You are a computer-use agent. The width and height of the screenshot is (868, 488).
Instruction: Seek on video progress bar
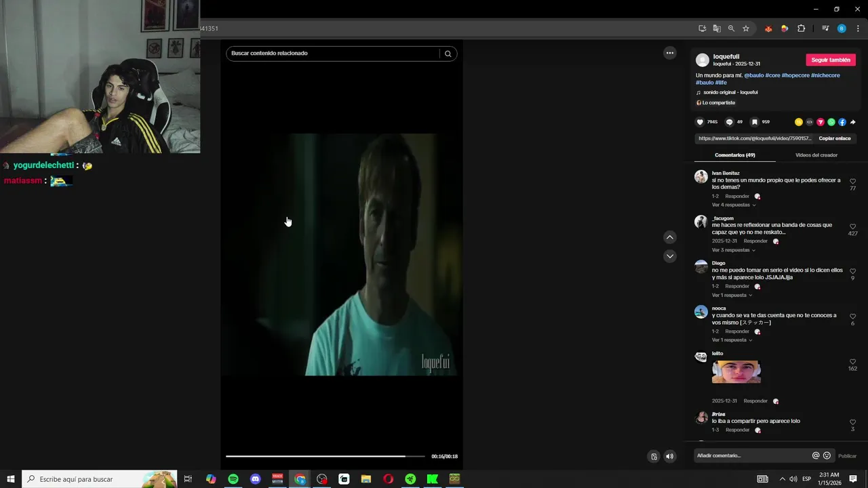click(325, 456)
